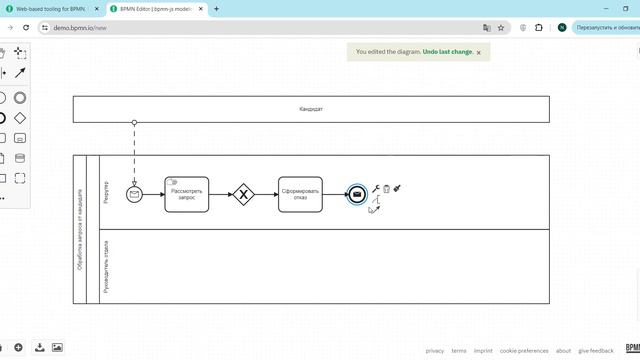The height and width of the screenshot is (360, 640).
Task: Download diagram as SVG image
Action: coord(57,347)
